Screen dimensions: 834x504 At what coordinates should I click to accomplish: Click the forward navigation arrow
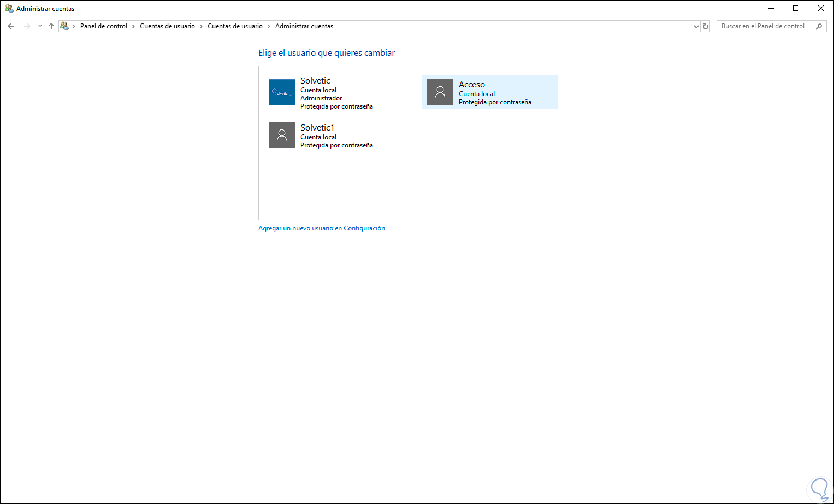pyautogui.click(x=27, y=26)
